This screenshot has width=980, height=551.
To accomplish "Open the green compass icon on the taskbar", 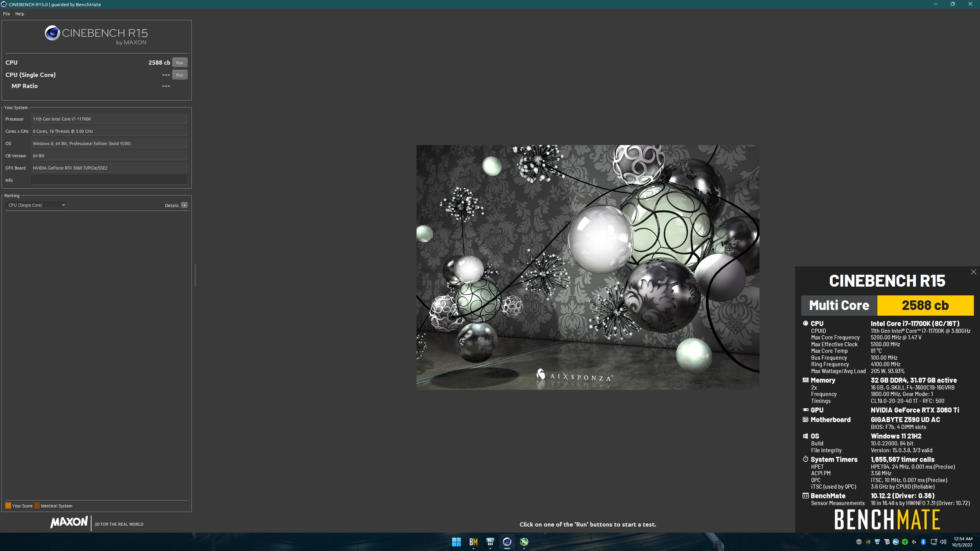I will coord(524,542).
